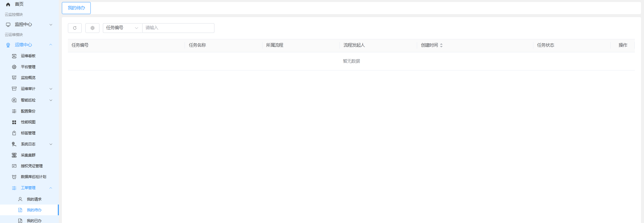Screen dimensions: 644x223
Task: Click the 平台管理 gear icon
Action: click(14, 67)
